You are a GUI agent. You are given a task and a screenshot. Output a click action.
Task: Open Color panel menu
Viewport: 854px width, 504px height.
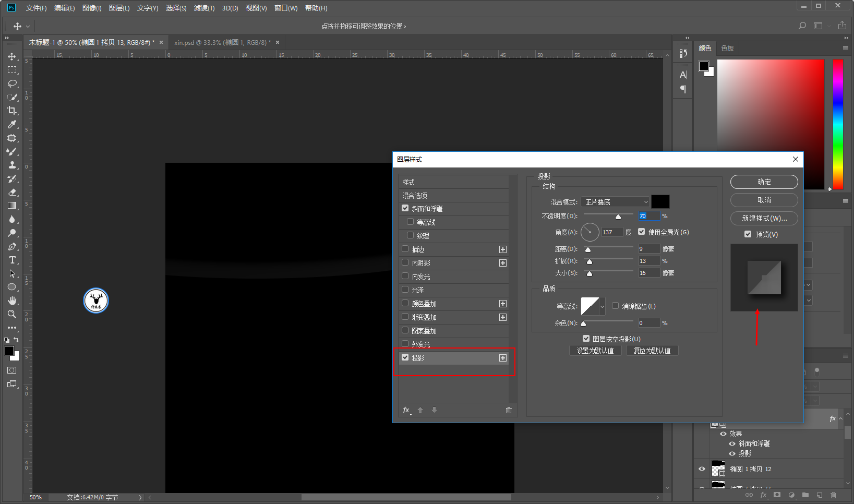(x=845, y=48)
